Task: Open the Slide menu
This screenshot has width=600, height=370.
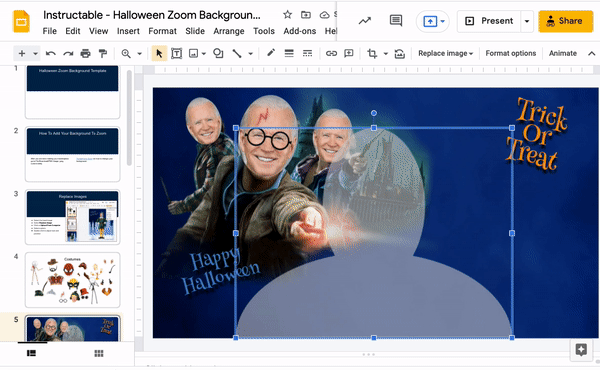Action: click(x=195, y=31)
